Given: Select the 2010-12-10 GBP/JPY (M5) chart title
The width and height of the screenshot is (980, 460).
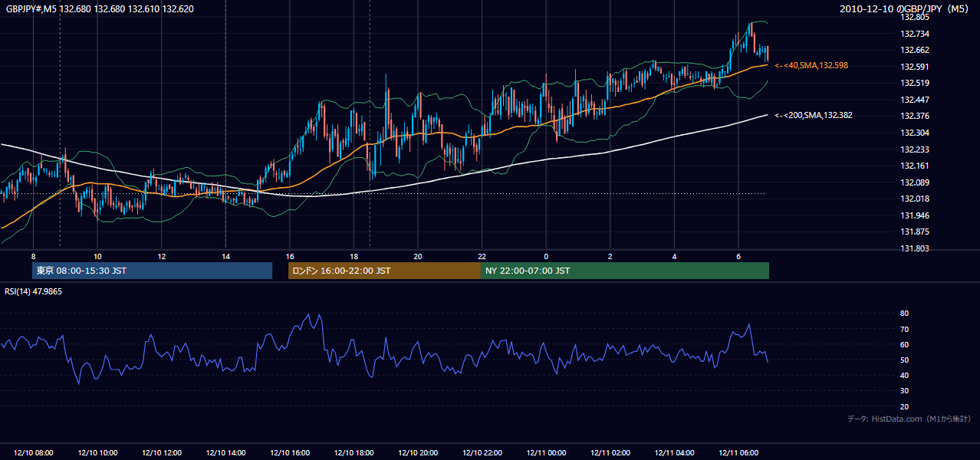Looking at the screenshot, I should point(905,8).
